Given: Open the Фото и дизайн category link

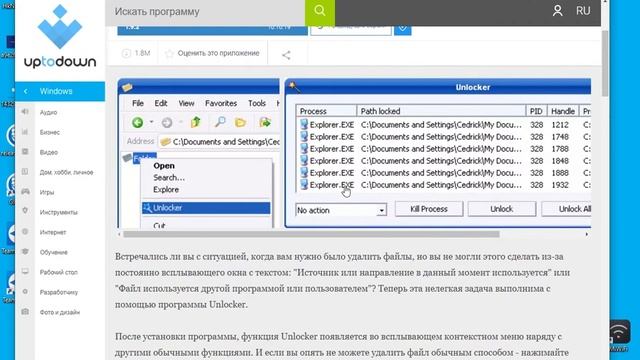Looking at the screenshot, I should (60, 312).
